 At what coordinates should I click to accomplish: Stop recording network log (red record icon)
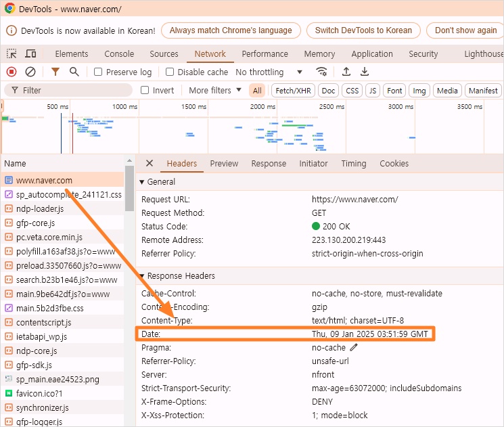pos(12,72)
